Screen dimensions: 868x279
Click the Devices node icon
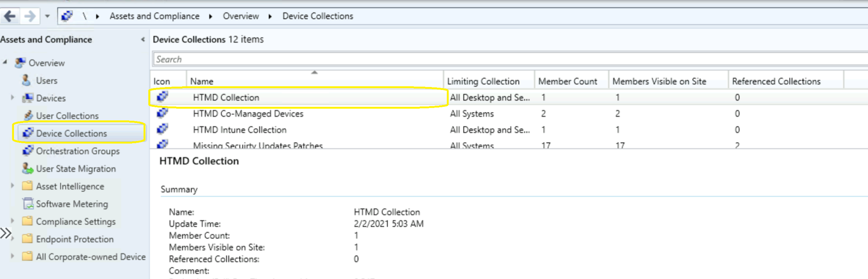28,98
